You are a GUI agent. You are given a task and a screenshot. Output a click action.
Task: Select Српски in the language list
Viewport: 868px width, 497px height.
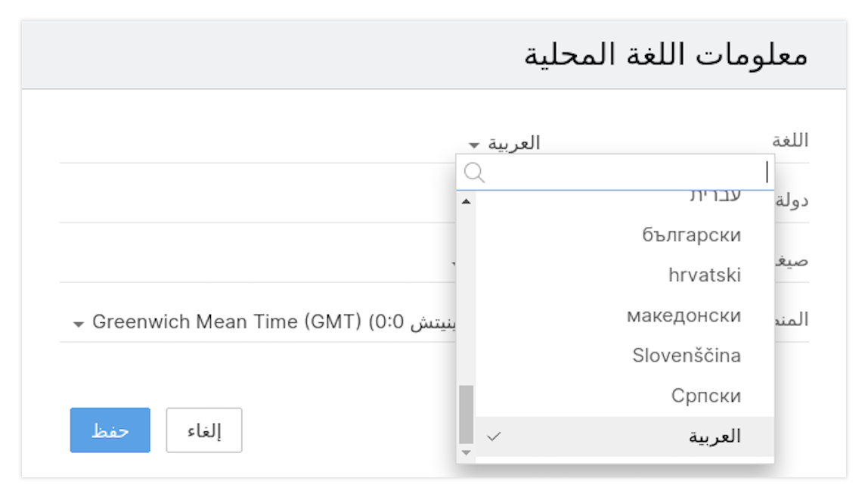(x=705, y=396)
